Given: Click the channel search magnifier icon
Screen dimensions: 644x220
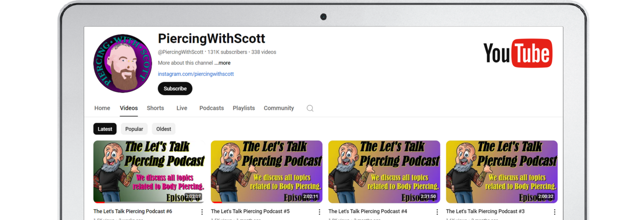Looking at the screenshot, I should tap(310, 108).
